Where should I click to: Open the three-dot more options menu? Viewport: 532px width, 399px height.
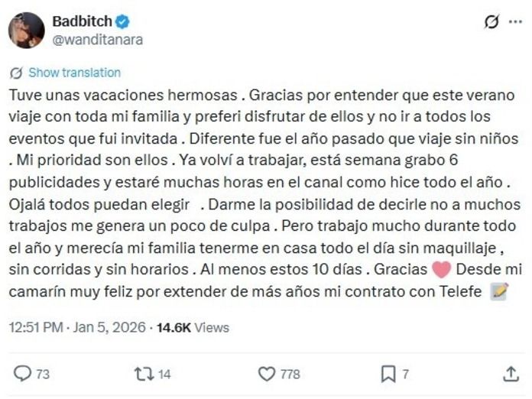515,22
